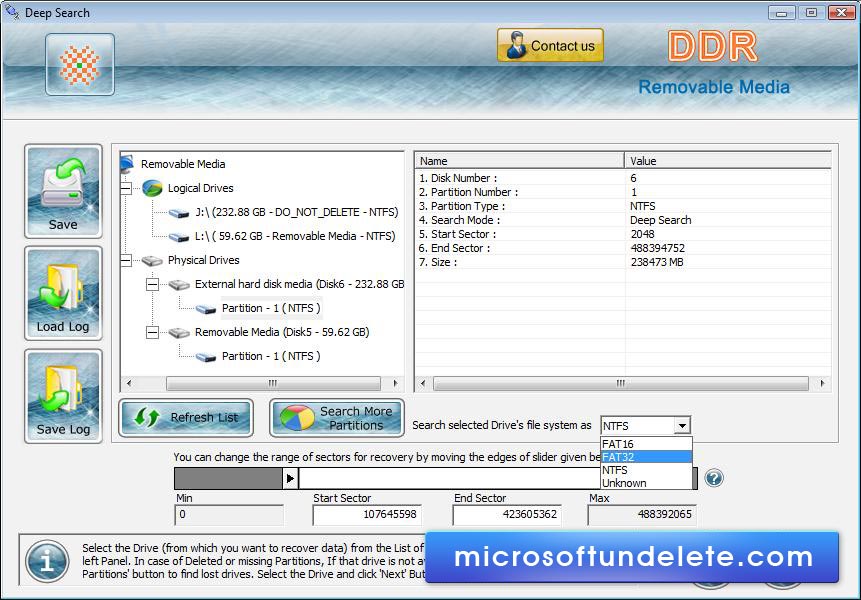Click the L:\ drive icon
This screenshot has height=600, width=861.
coord(179,237)
